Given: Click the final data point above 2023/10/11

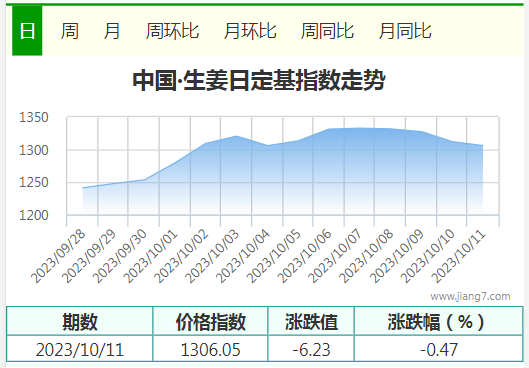Looking at the screenshot, I should click(x=483, y=145).
